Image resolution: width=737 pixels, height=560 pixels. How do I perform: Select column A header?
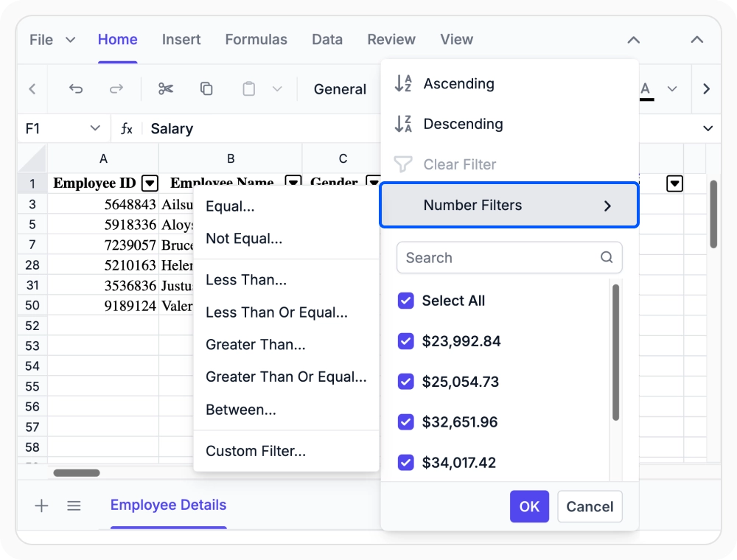tap(103, 159)
